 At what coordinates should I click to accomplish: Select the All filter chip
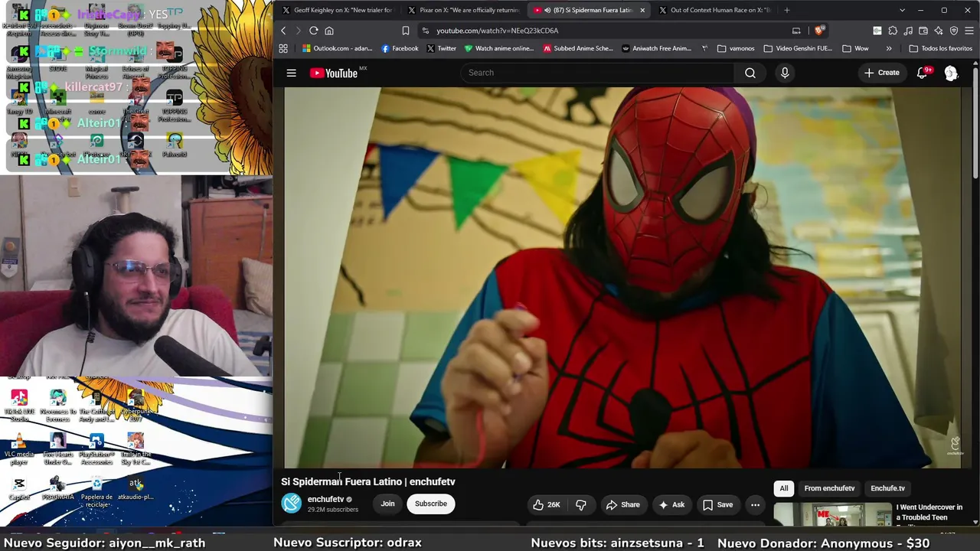point(784,488)
